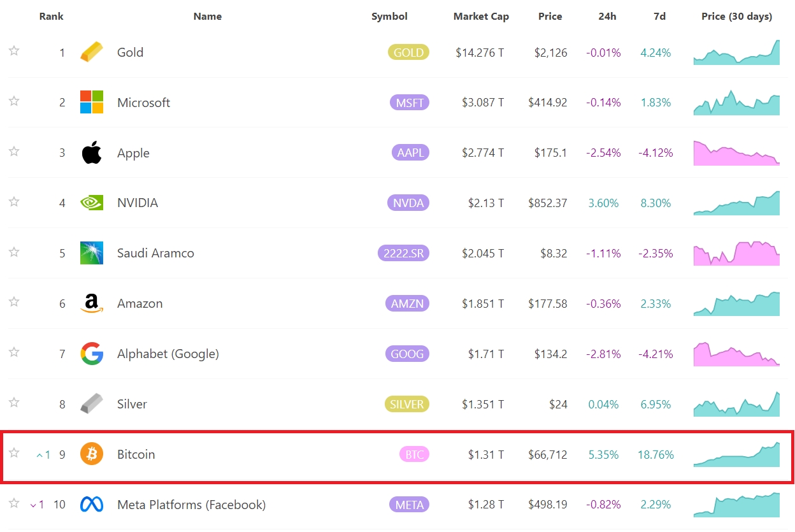
Task: Favorite Alphabet with its star
Action: [x=14, y=353]
